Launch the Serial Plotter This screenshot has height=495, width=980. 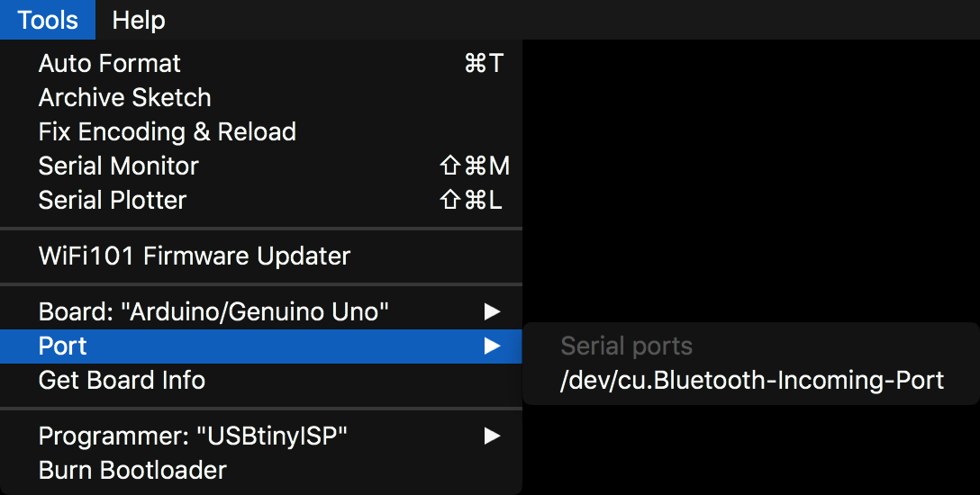113,201
